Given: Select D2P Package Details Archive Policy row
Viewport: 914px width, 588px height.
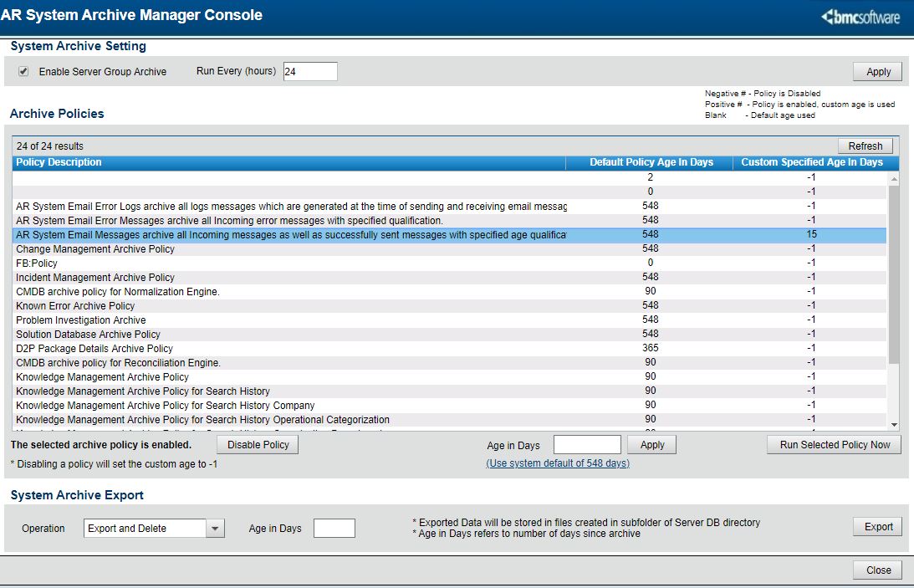Looking at the screenshot, I should pos(94,349).
